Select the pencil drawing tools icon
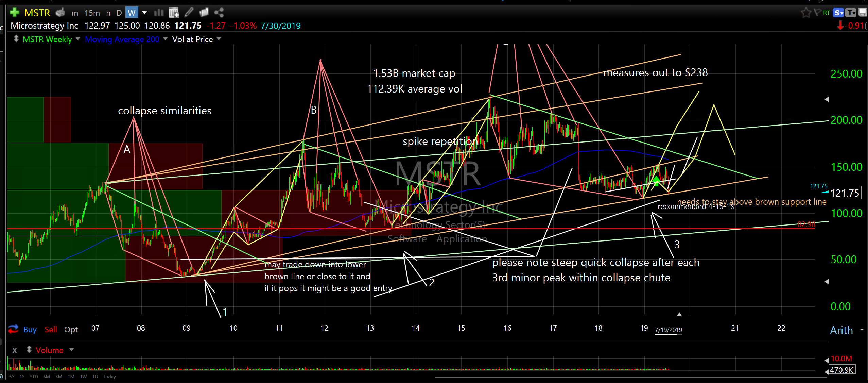The image size is (868, 383). pyautogui.click(x=189, y=13)
